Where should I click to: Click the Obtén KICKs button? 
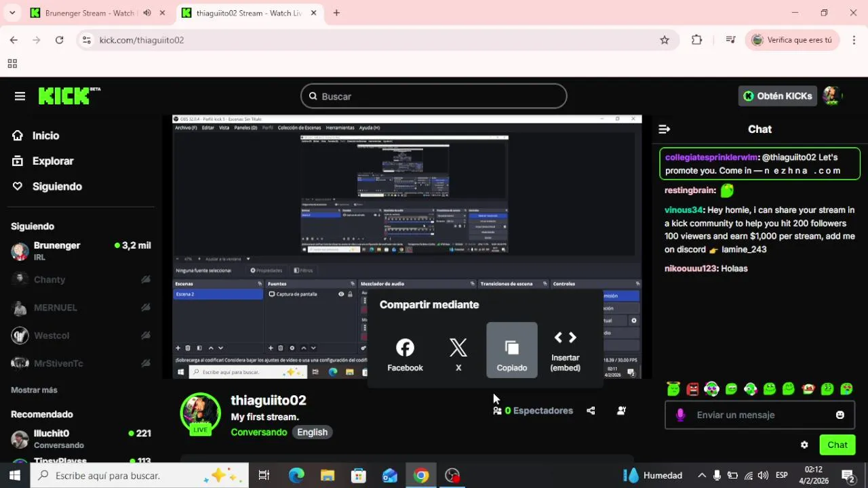pos(778,96)
